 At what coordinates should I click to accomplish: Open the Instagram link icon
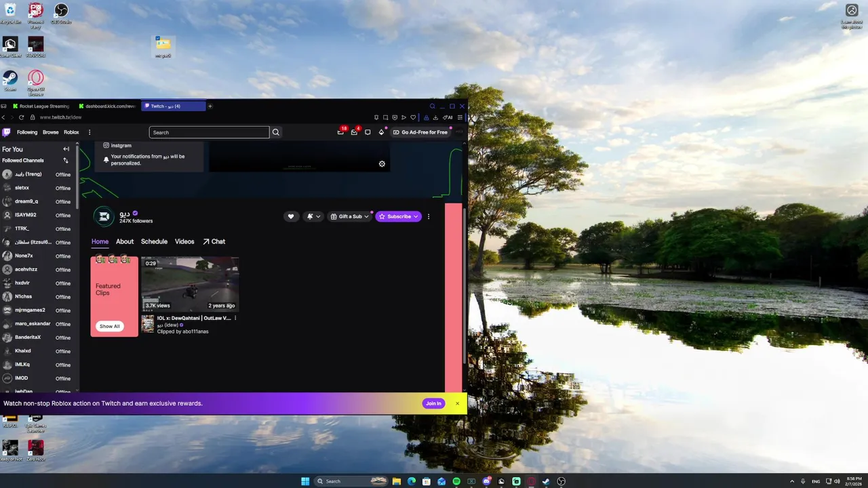pyautogui.click(x=106, y=146)
